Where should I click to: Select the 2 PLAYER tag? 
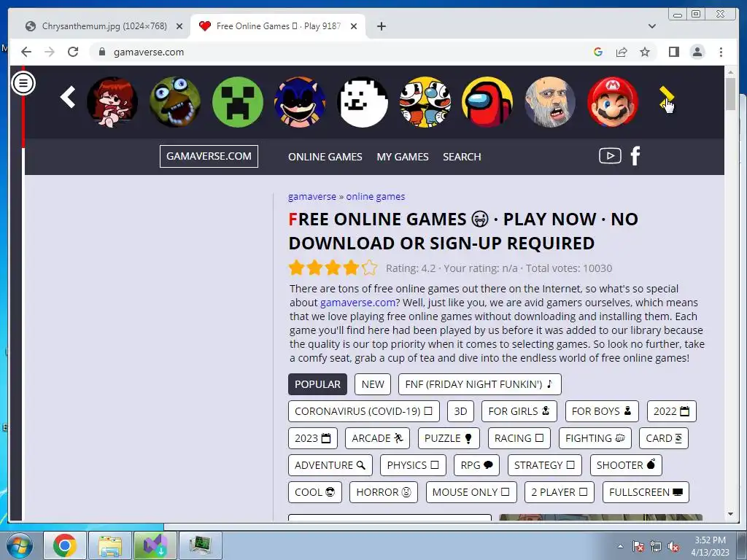560,492
